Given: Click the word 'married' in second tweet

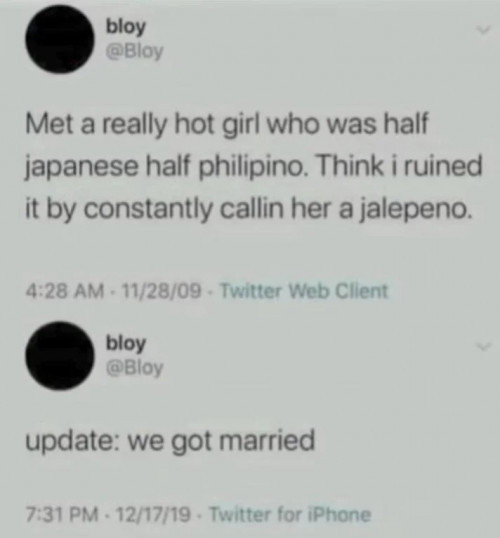Looking at the screenshot, I should (266, 440).
